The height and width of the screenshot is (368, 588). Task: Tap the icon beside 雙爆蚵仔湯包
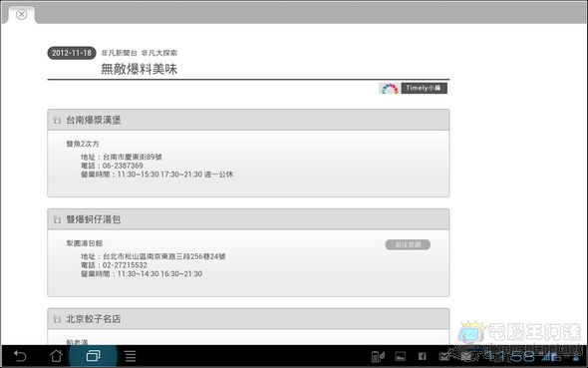pyautogui.click(x=57, y=219)
